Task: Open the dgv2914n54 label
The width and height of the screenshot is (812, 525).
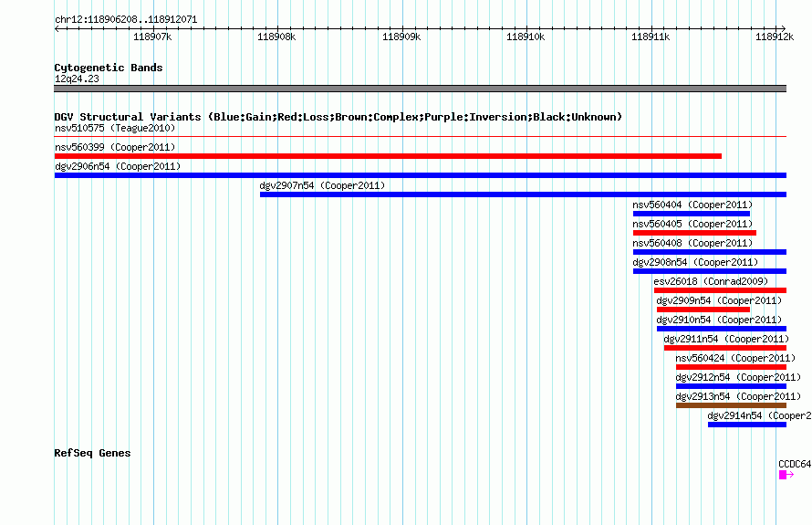Action: (759, 415)
